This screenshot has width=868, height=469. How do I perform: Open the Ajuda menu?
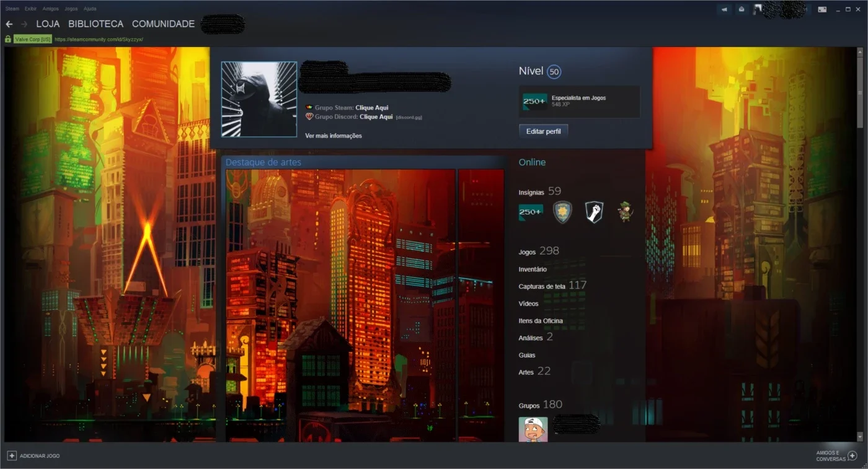tap(90, 9)
